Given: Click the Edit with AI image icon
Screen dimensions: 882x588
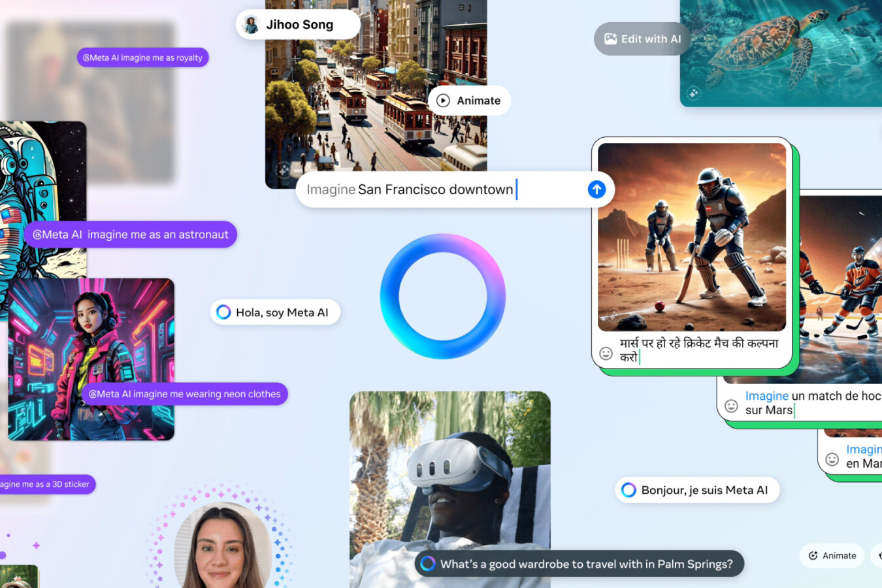Looking at the screenshot, I should tap(610, 39).
